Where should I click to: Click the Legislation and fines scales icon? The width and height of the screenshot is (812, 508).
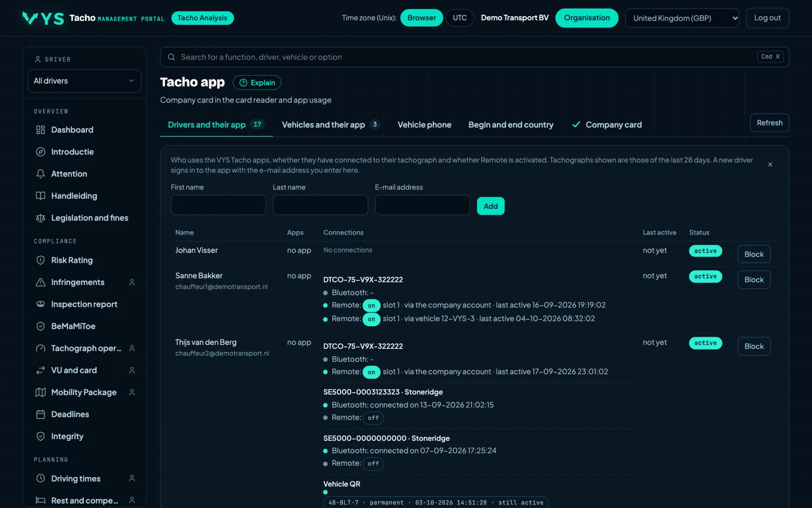(41, 218)
